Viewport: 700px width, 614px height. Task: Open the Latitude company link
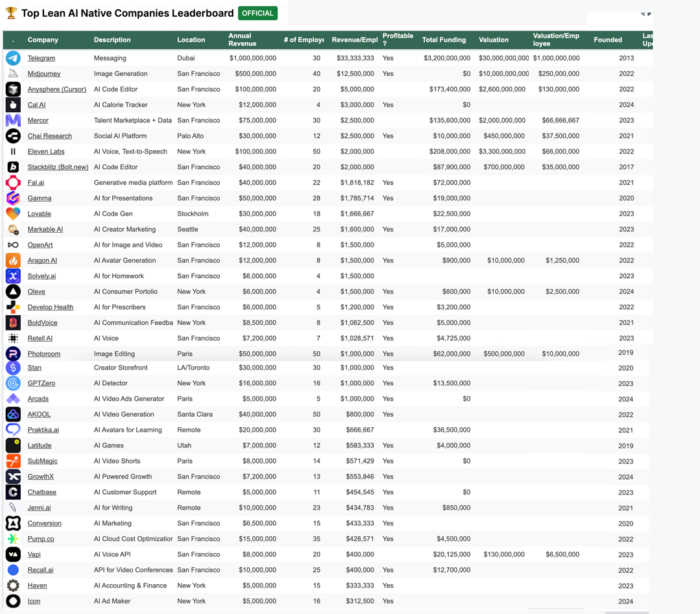40,445
